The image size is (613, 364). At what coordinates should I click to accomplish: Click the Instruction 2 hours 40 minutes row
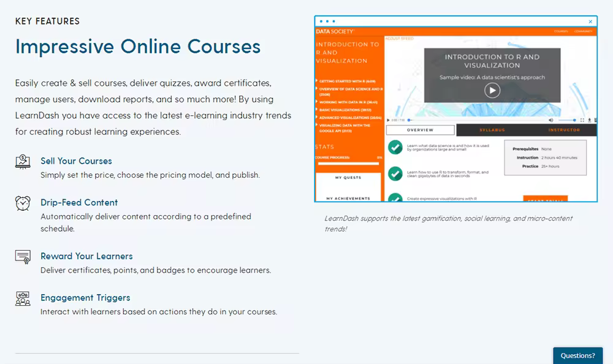click(x=547, y=157)
